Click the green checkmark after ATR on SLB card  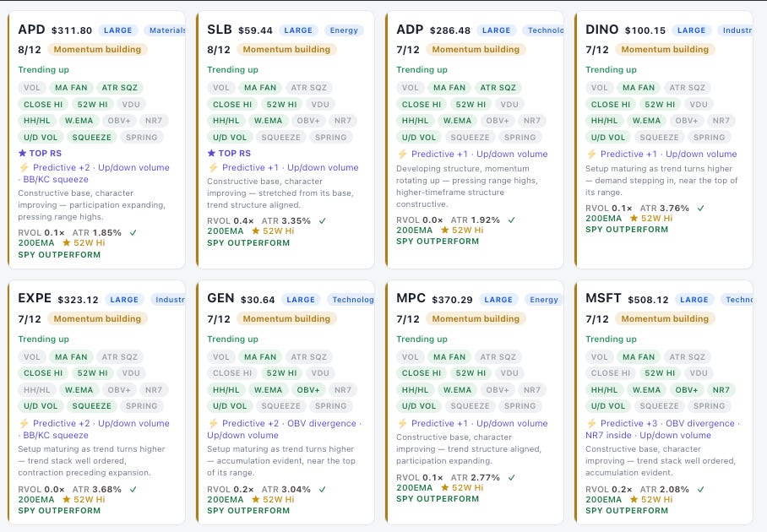point(323,221)
